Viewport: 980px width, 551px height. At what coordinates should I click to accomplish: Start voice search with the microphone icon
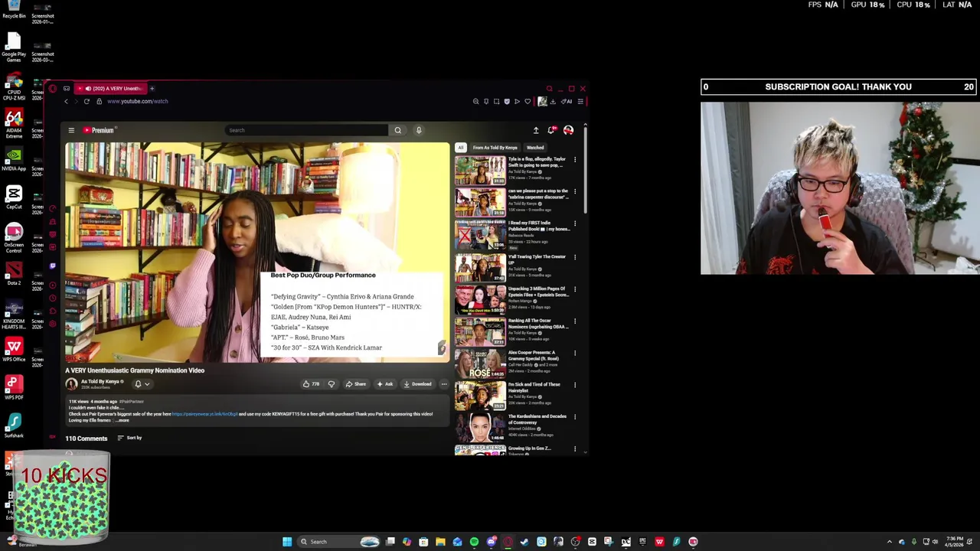(x=419, y=130)
